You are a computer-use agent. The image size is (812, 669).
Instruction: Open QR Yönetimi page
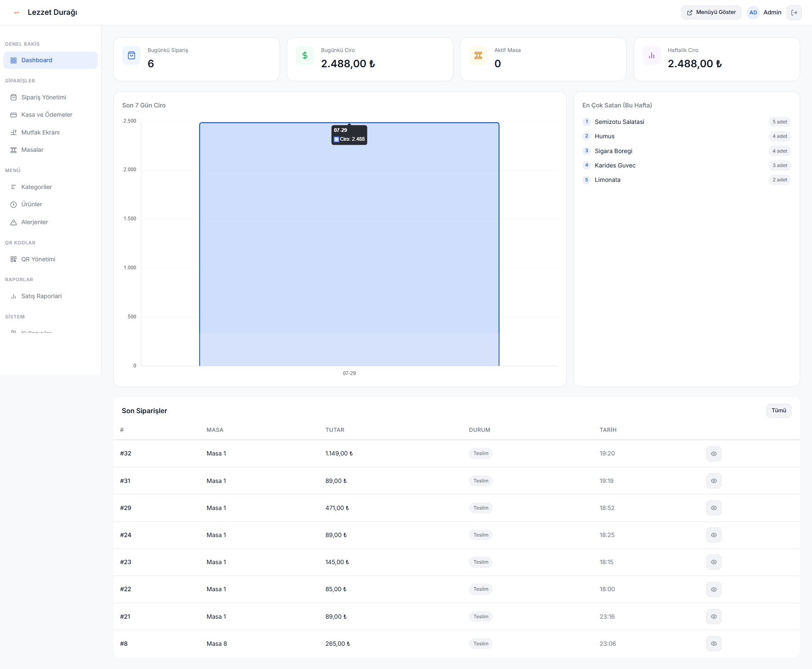click(50, 259)
